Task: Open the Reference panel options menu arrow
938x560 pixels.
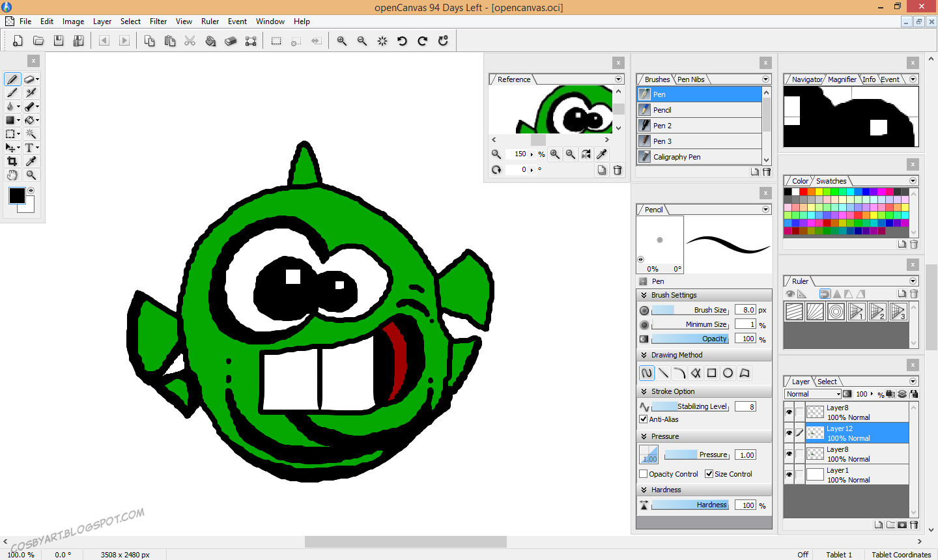Action: click(618, 79)
